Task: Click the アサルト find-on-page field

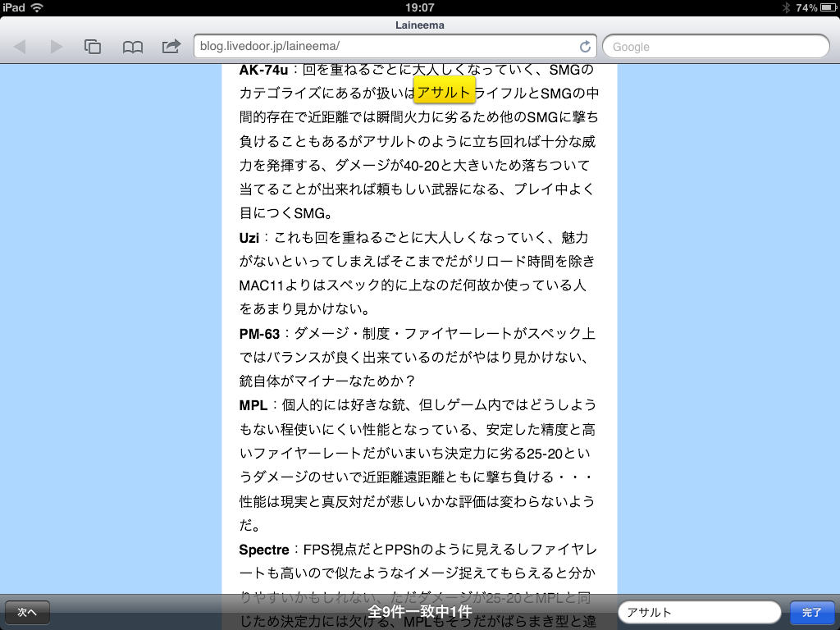Action: pos(699,612)
